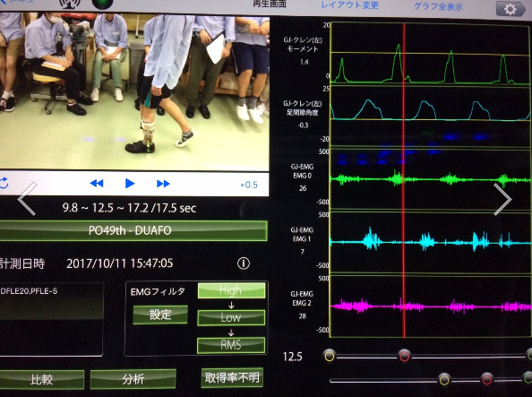Click the 比較 compare button

pos(41,379)
